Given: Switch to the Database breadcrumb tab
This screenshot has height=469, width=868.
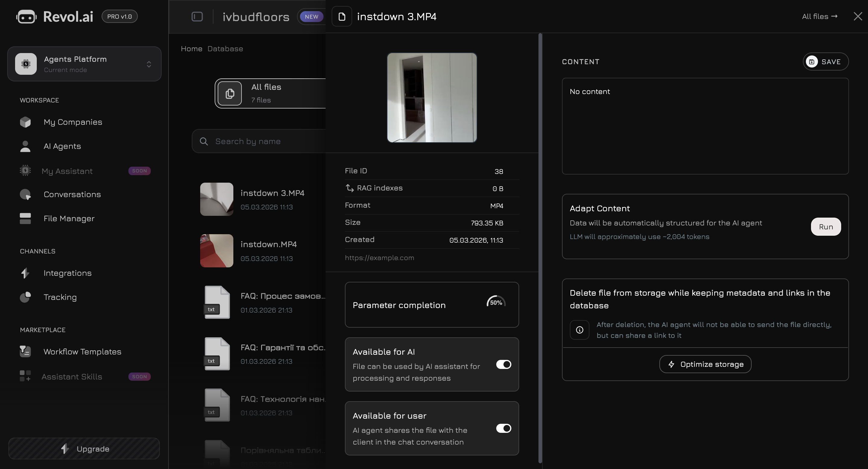Looking at the screenshot, I should (x=225, y=49).
